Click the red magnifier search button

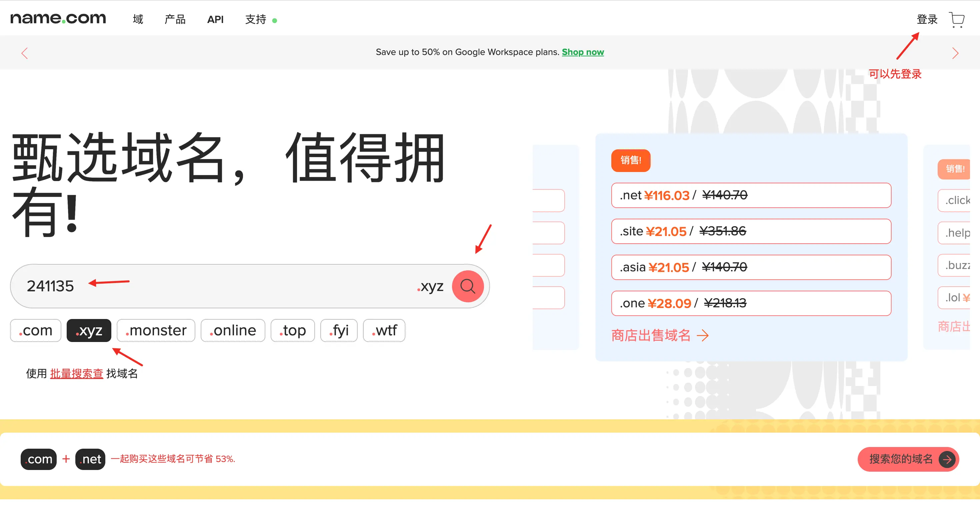click(468, 286)
